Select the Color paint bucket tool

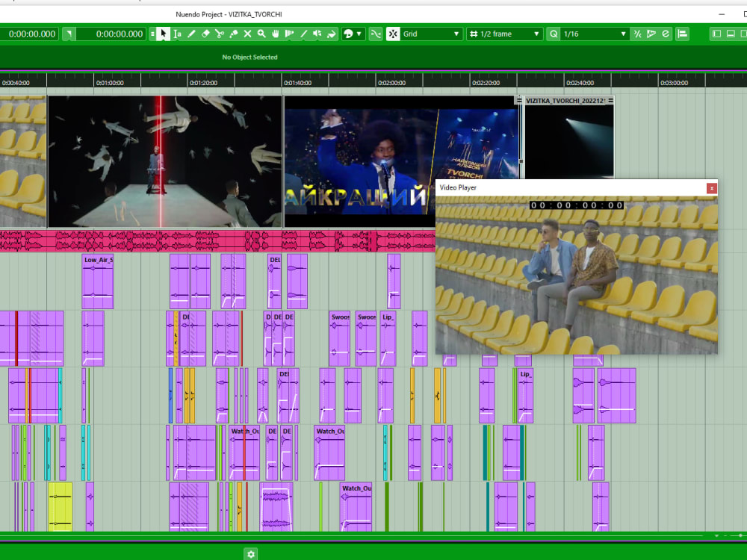click(332, 34)
